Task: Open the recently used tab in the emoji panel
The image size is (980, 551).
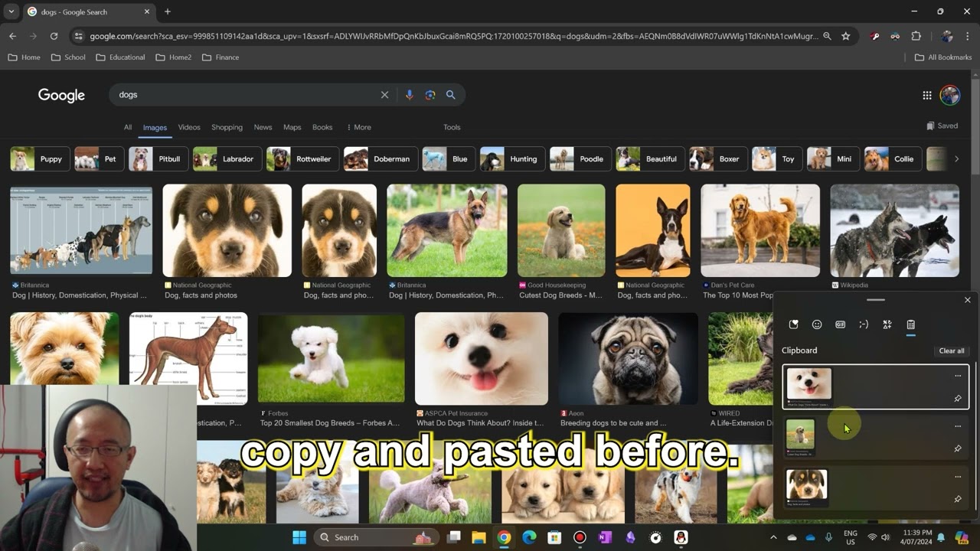Action: 793,324
